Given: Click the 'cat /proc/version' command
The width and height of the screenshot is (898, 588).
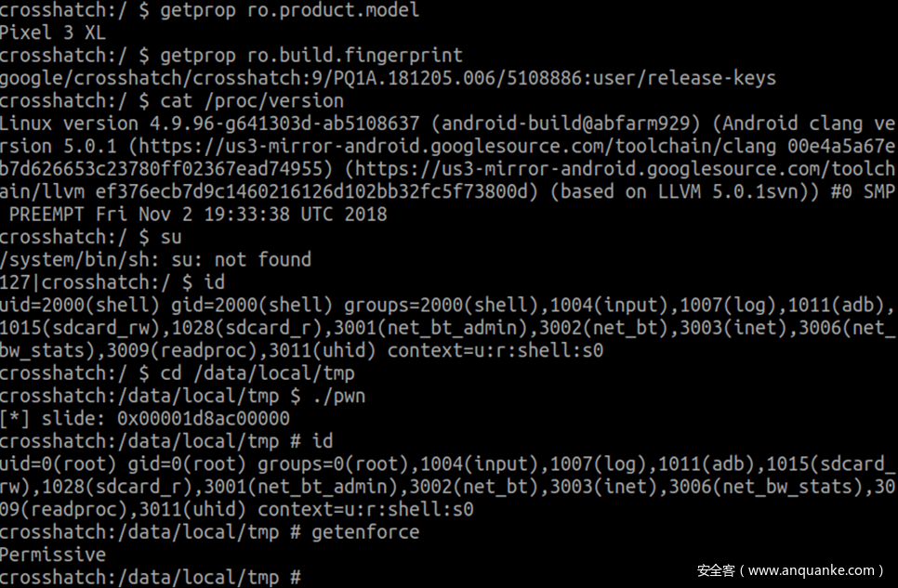Looking at the screenshot, I should point(252,100).
